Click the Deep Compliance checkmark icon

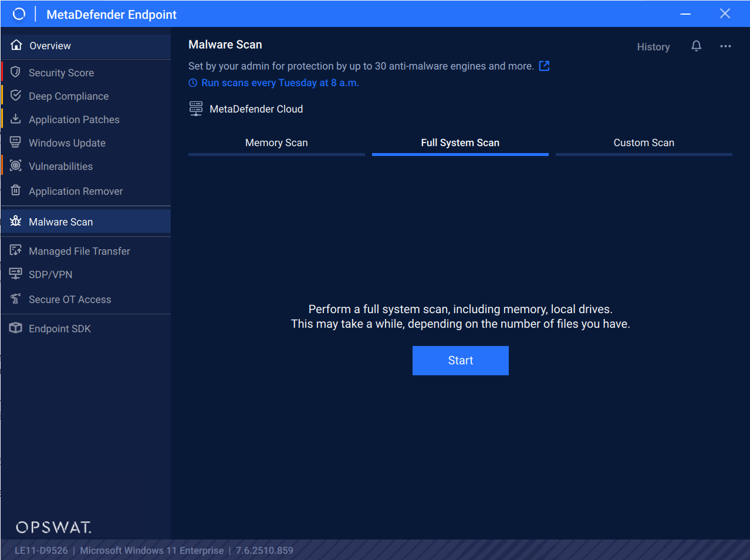click(16, 96)
